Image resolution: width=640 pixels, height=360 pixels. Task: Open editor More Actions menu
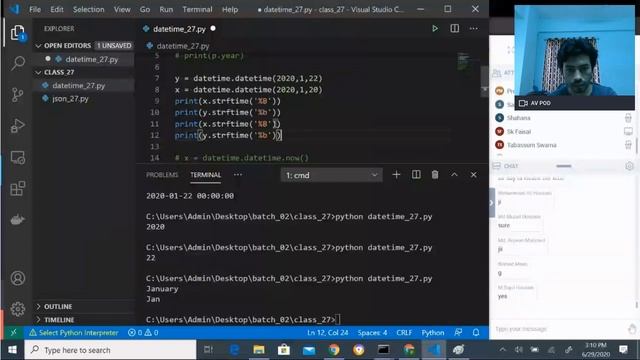click(473, 29)
